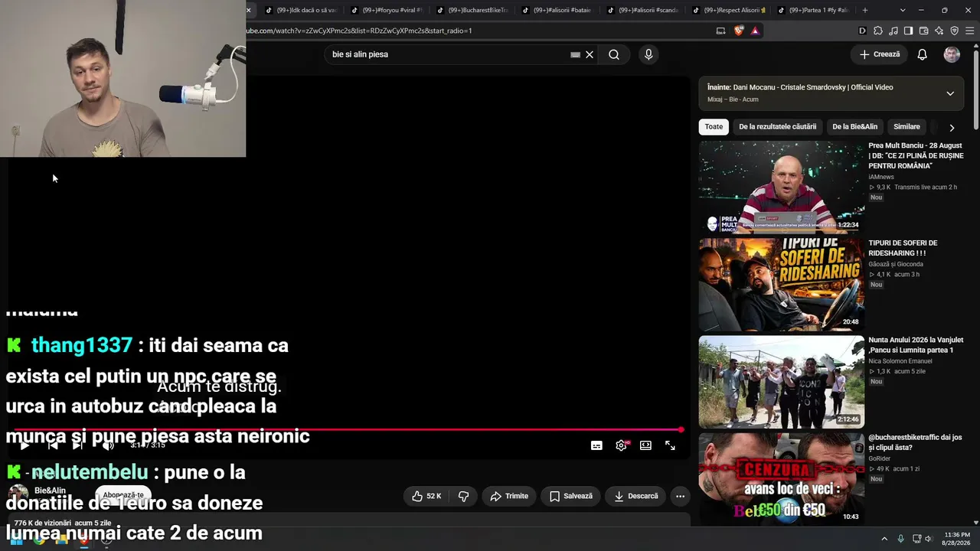This screenshot has height=551, width=980.
Task: Switch to the #foryou #viral TikTok tab
Action: pyautogui.click(x=387, y=10)
